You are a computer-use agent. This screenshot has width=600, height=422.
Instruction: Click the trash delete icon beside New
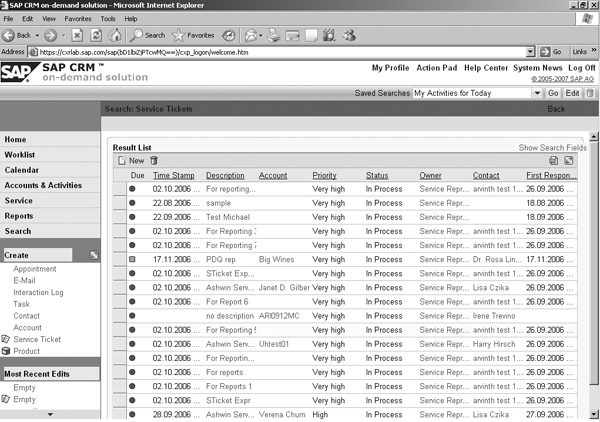[x=153, y=161]
